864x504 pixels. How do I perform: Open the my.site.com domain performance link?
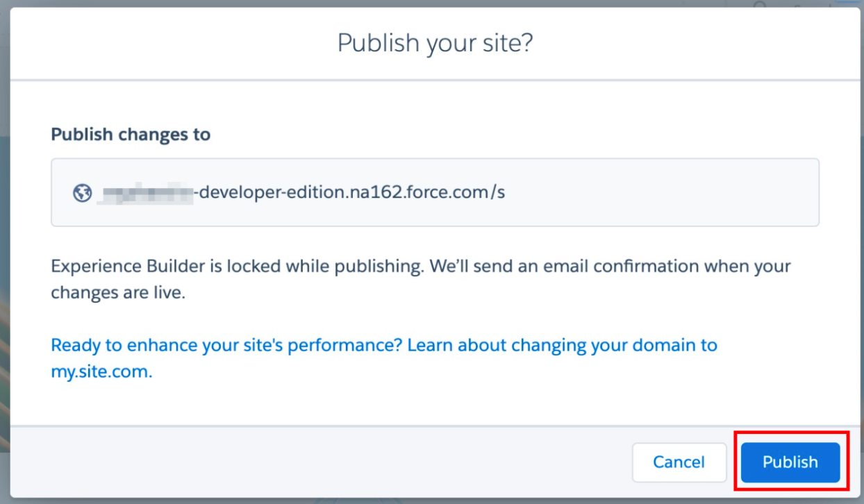click(x=384, y=358)
